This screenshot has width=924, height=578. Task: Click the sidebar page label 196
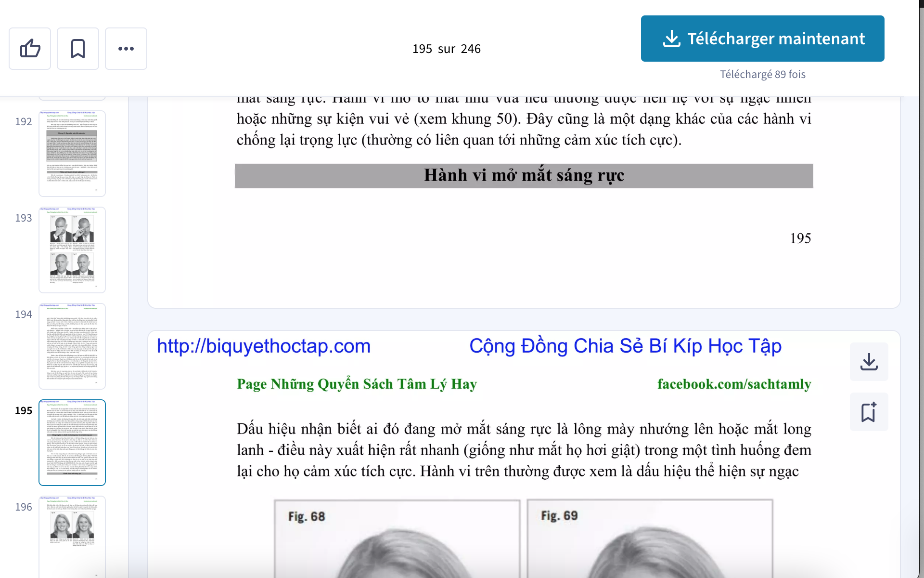[x=24, y=507]
